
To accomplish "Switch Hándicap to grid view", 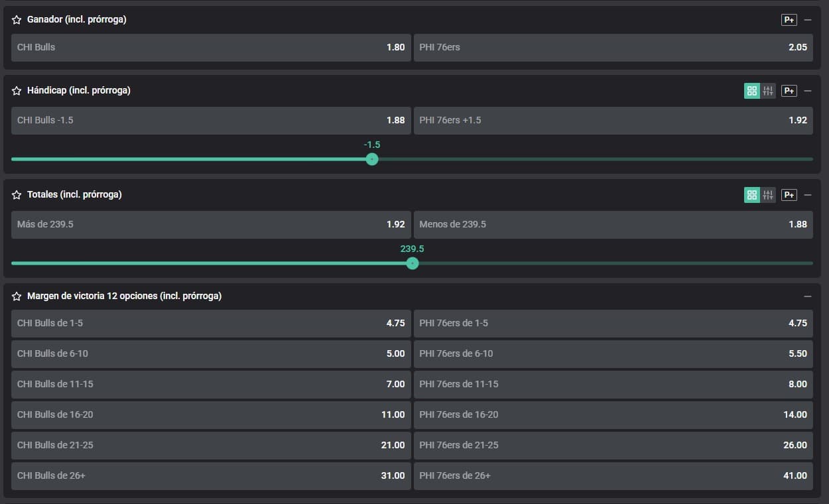I will point(751,91).
